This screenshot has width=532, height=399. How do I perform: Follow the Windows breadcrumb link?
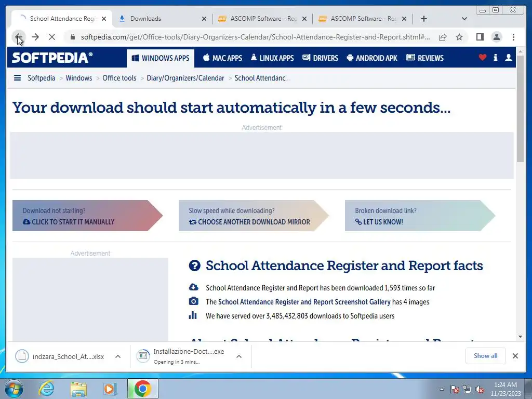pos(79,78)
